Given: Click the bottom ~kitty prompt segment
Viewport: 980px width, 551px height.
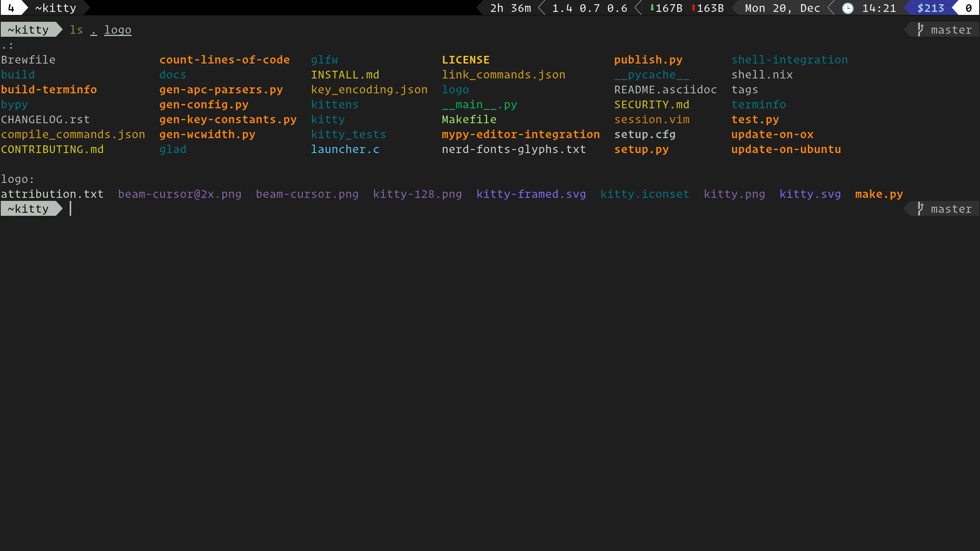Looking at the screenshot, I should [x=28, y=209].
